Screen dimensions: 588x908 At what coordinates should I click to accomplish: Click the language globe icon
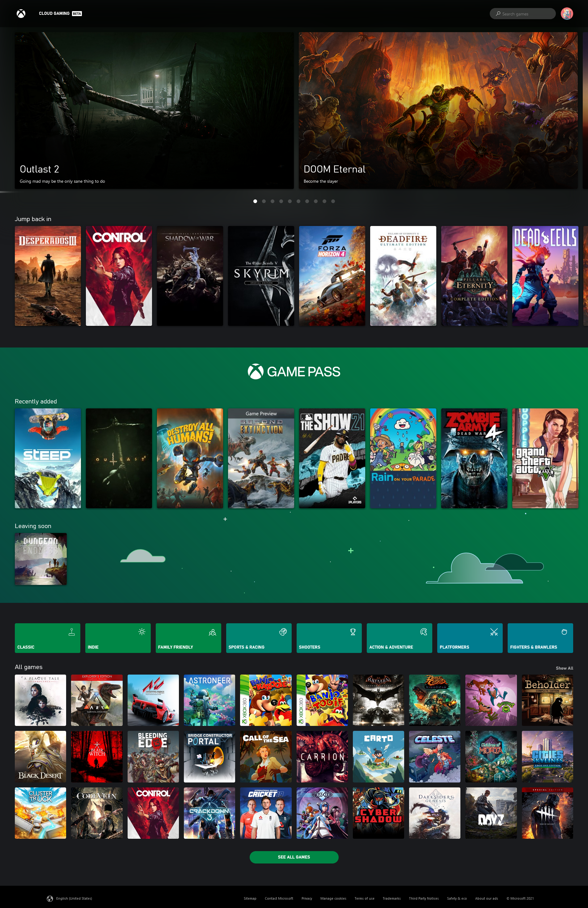(x=50, y=898)
